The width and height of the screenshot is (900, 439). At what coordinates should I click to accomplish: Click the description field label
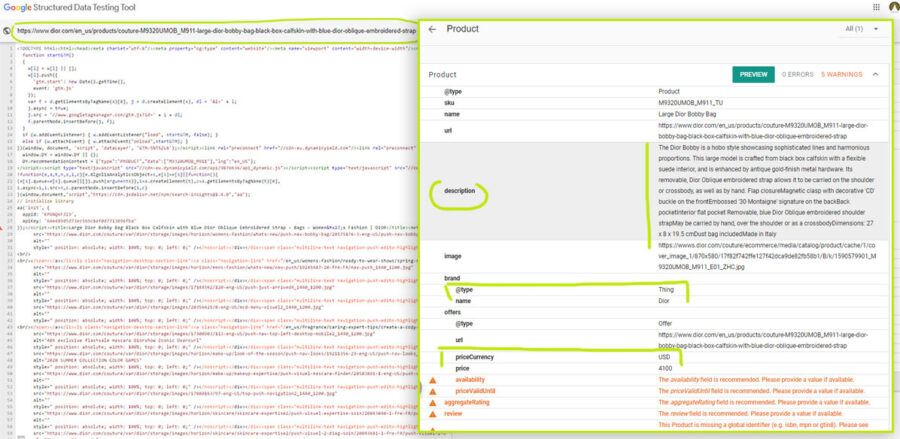(459, 191)
